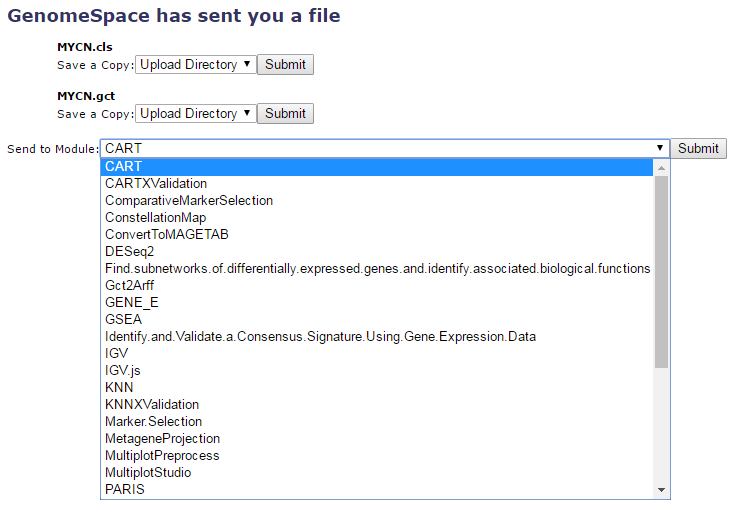This screenshot has width=734, height=513.
Task: Select MultiplotStudio module option
Action: (x=148, y=473)
